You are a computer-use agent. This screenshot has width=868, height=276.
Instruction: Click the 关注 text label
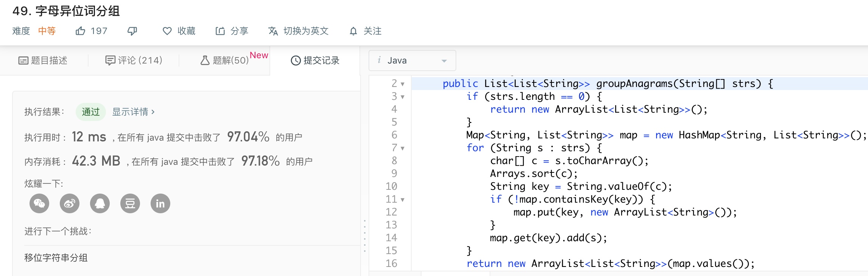[x=373, y=31]
